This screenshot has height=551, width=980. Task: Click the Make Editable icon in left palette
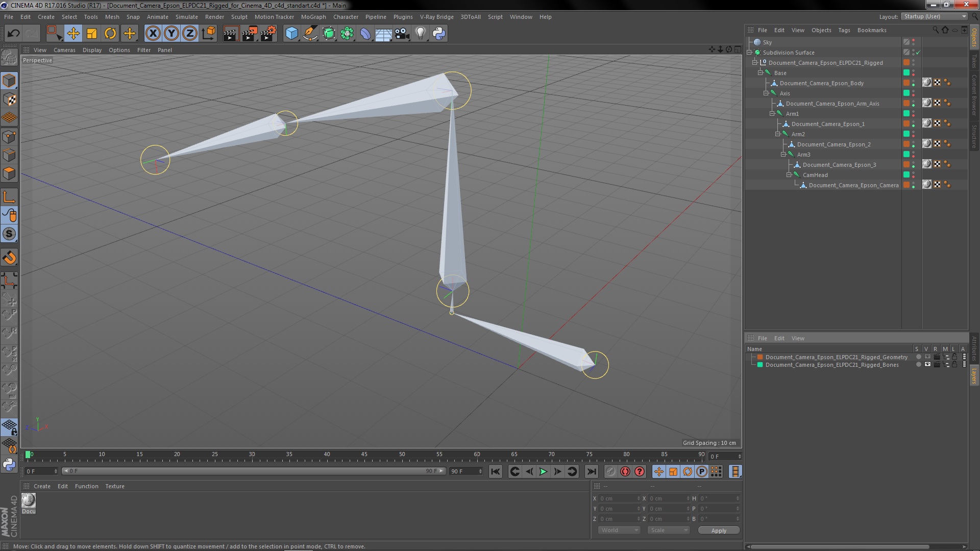[9, 57]
